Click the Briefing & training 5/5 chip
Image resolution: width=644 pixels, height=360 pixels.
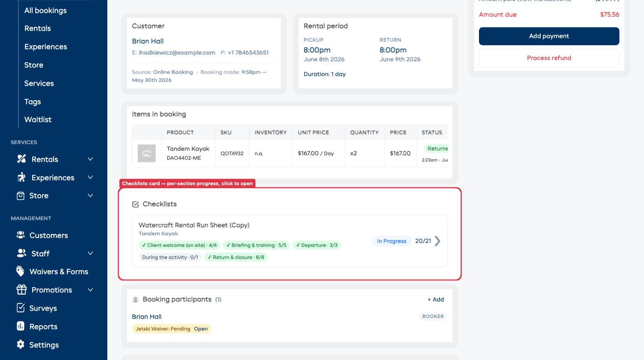coord(257,245)
